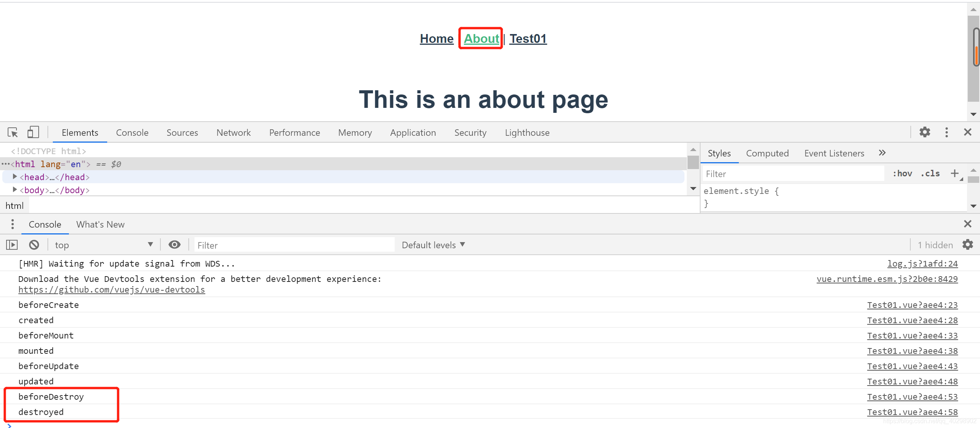Select the Event Listeners pane tab
980x428 pixels.
(834, 153)
